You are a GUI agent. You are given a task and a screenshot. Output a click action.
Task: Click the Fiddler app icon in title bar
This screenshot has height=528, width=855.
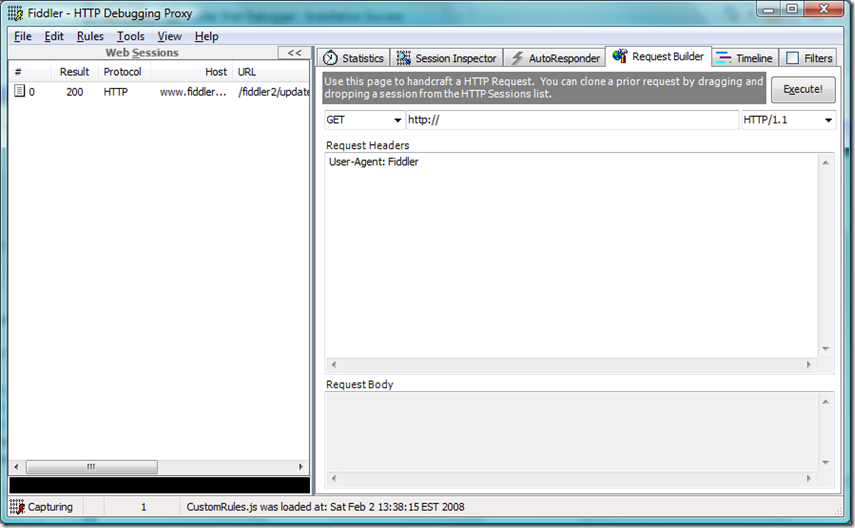coord(15,13)
